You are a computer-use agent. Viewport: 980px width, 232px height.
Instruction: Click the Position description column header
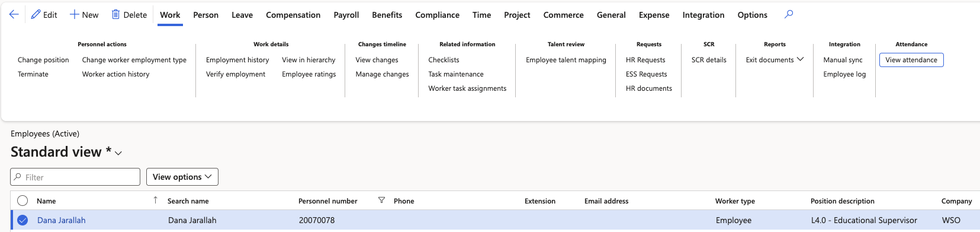tap(842, 201)
